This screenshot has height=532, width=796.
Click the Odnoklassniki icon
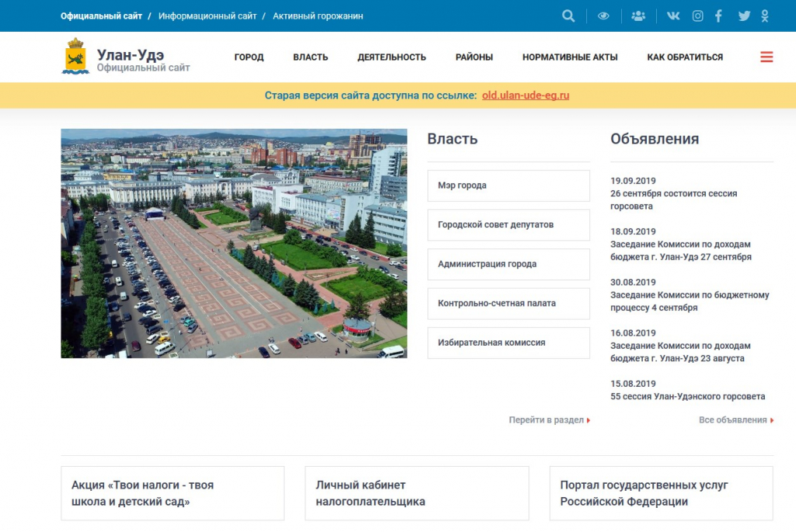pos(765,16)
